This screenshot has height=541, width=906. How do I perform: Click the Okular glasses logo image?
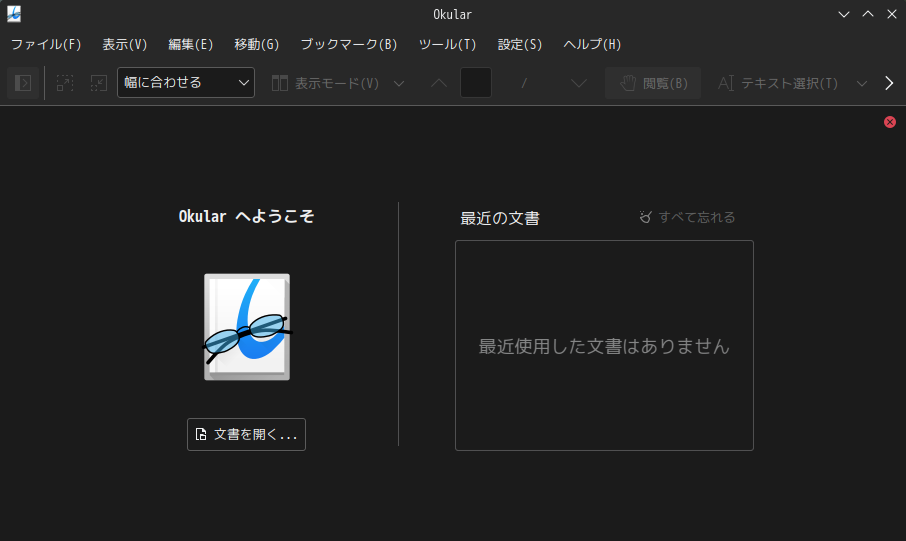tap(247, 327)
